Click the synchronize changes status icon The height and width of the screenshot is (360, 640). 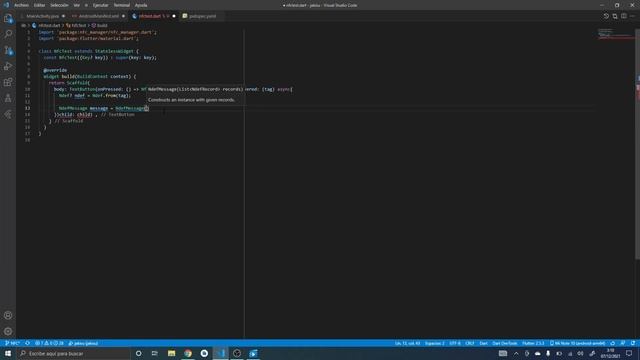(27, 343)
